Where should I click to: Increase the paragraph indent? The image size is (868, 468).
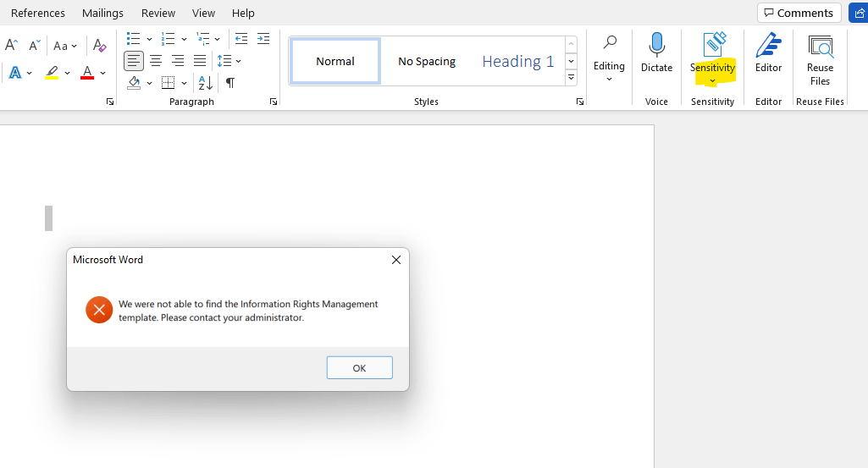click(263, 39)
